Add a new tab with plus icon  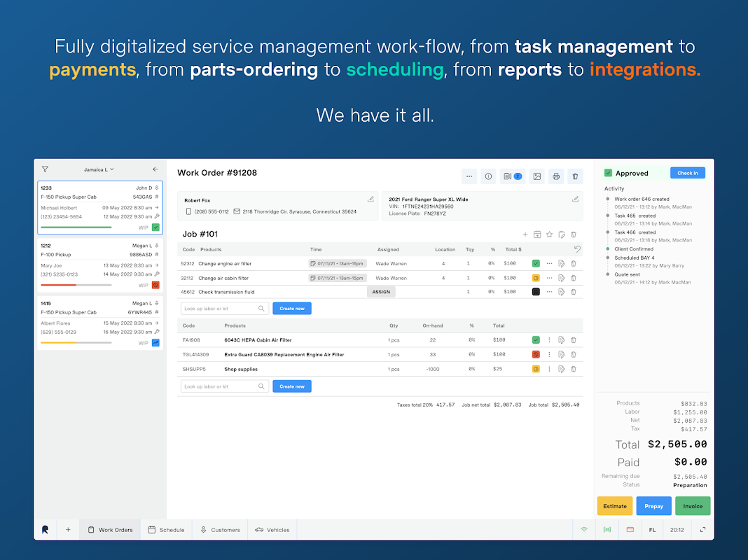[68, 530]
